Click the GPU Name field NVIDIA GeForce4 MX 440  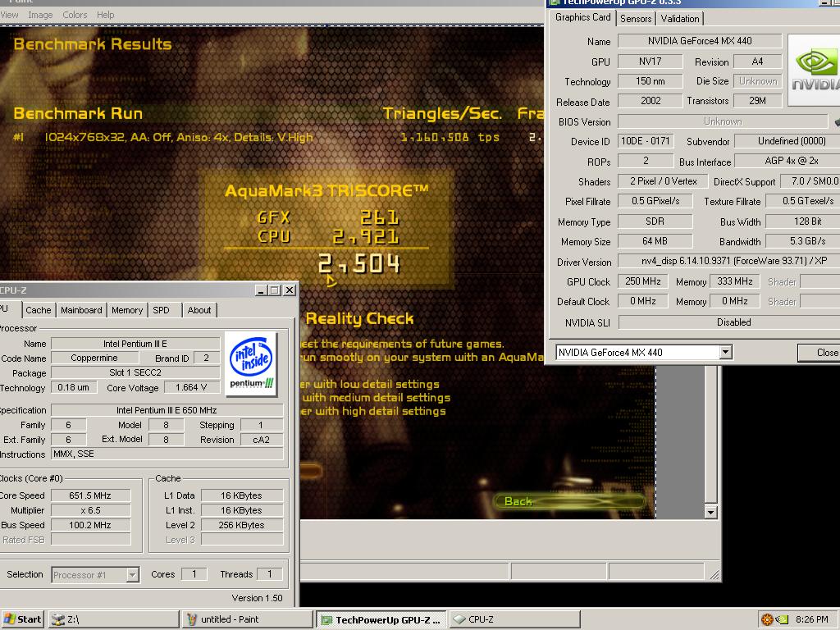coord(700,41)
